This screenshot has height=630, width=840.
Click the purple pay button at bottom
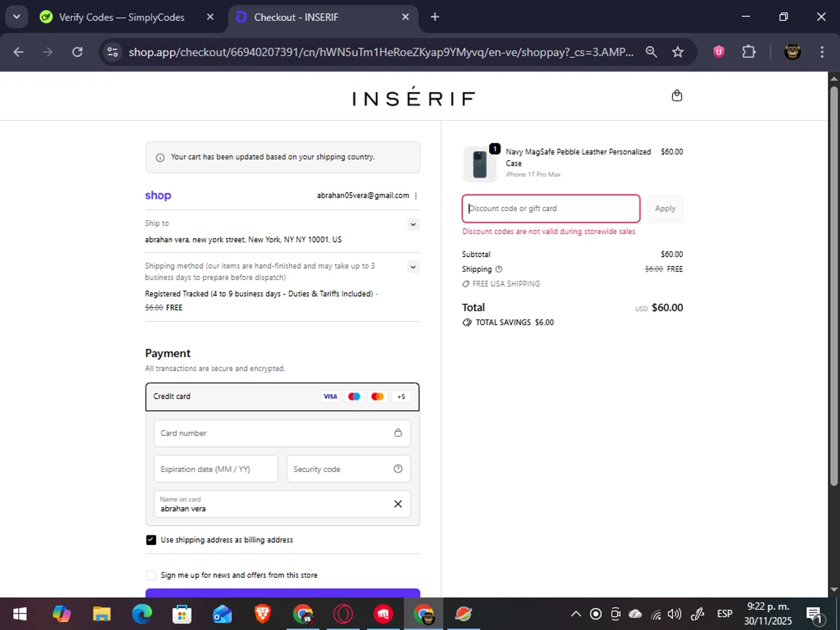click(282, 593)
